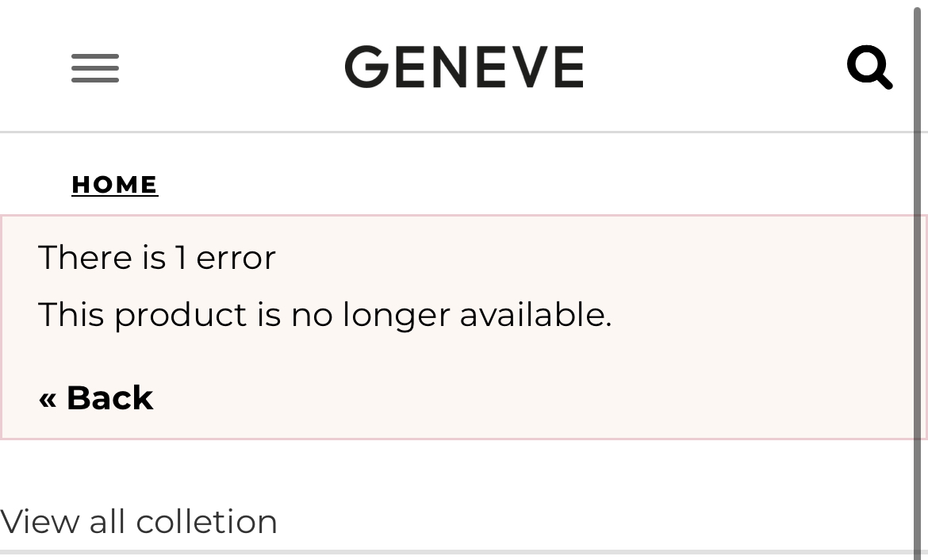Click the GENEVE brand wordmark
This screenshot has width=928, height=560.
click(x=465, y=67)
